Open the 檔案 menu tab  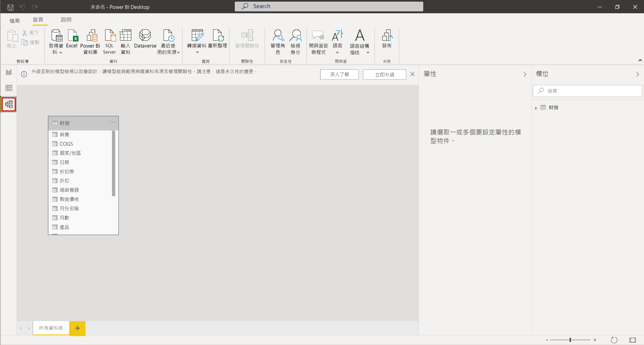click(x=15, y=21)
